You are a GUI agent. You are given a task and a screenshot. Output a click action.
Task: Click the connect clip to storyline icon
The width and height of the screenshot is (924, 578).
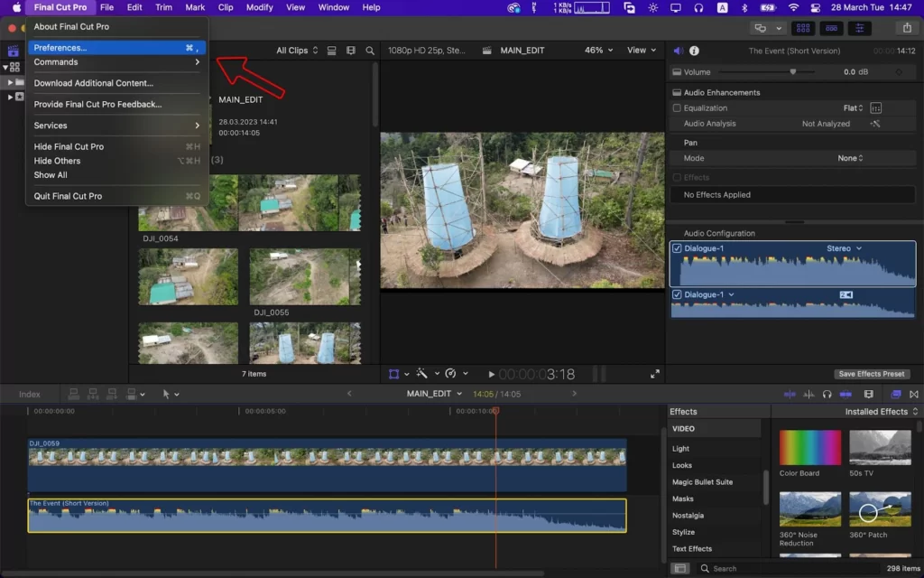[74, 394]
